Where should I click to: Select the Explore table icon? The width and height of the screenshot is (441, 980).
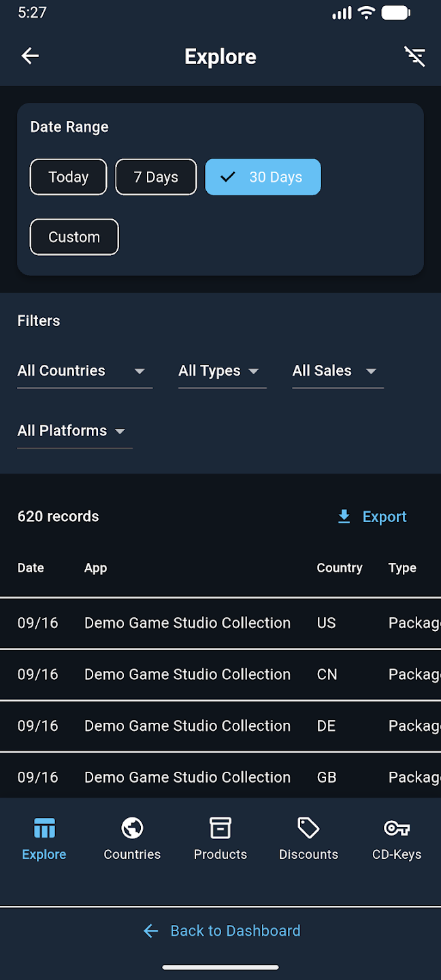pos(44,828)
